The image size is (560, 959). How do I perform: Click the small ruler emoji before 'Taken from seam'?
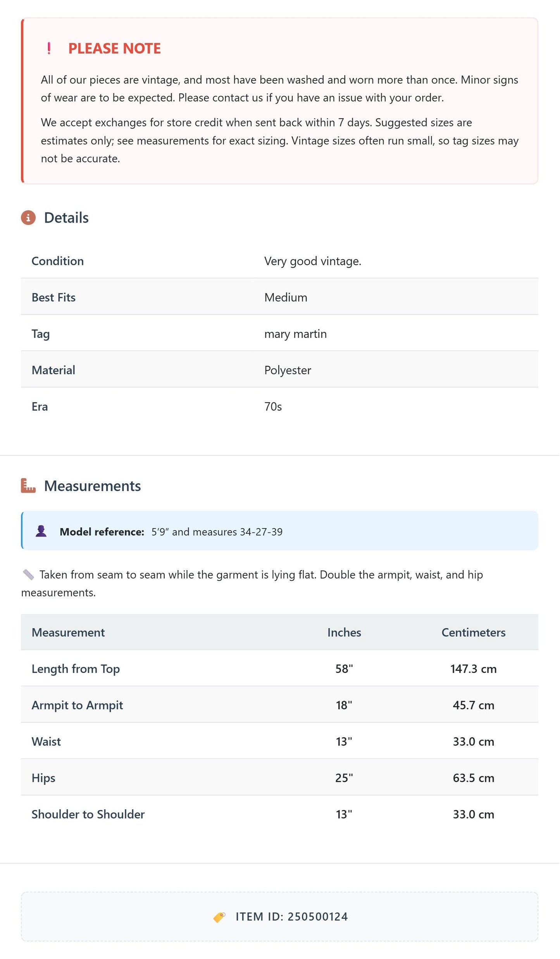28,575
